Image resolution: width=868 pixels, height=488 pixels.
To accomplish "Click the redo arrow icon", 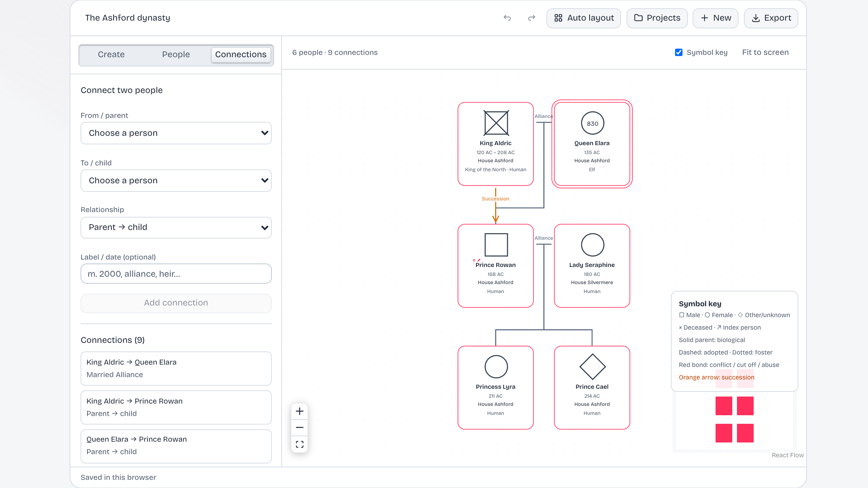I will [532, 18].
